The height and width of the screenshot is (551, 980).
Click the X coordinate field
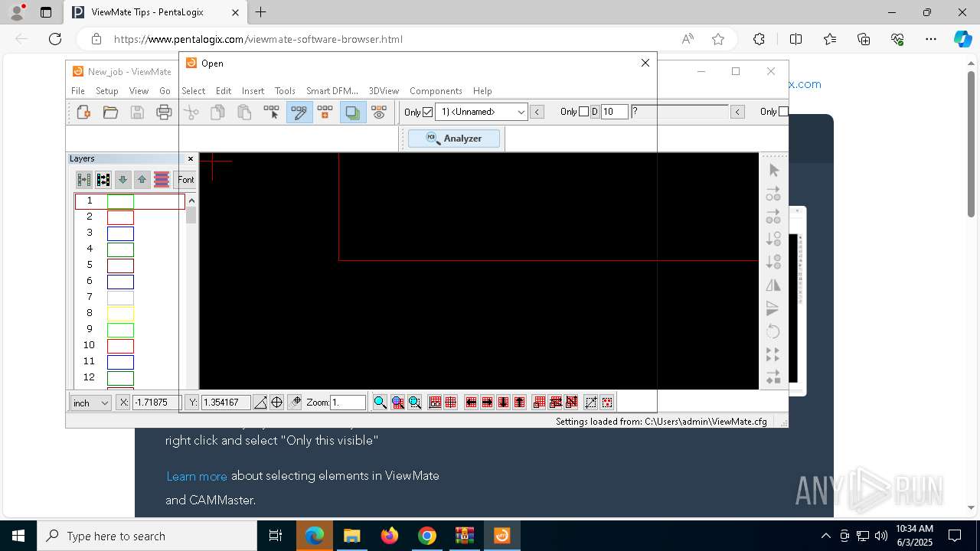pyautogui.click(x=156, y=403)
